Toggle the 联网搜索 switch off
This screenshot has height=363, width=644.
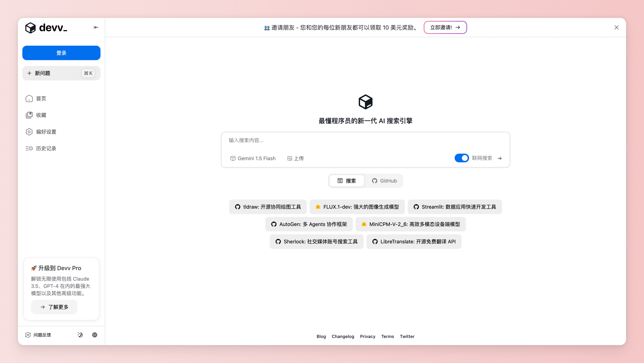tap(461, 158)
